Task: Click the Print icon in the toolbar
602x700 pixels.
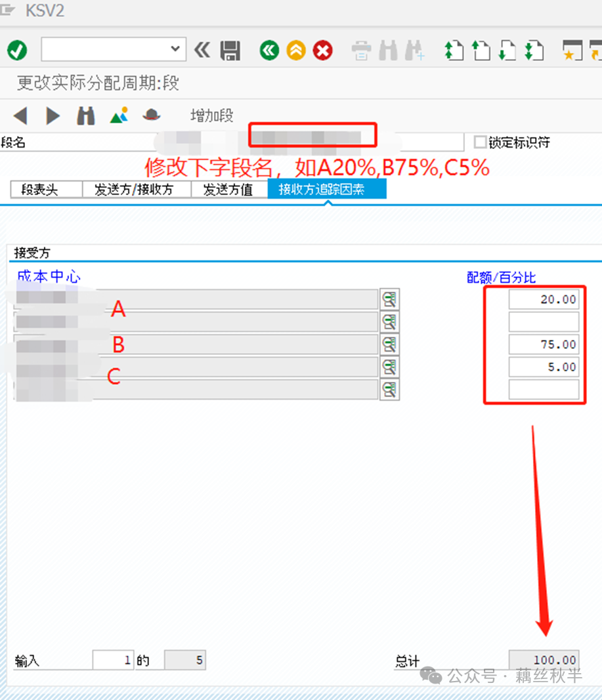Action: tap(361, 51)
